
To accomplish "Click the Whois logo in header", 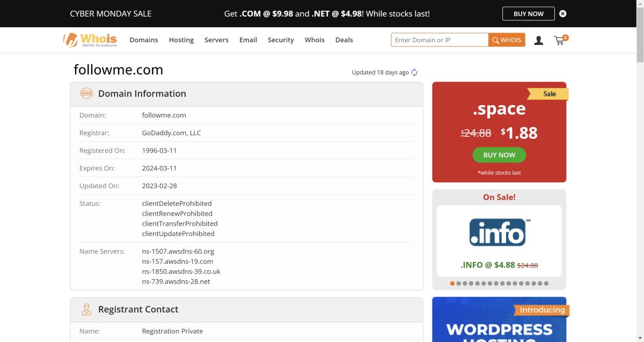I will [90, 40].
